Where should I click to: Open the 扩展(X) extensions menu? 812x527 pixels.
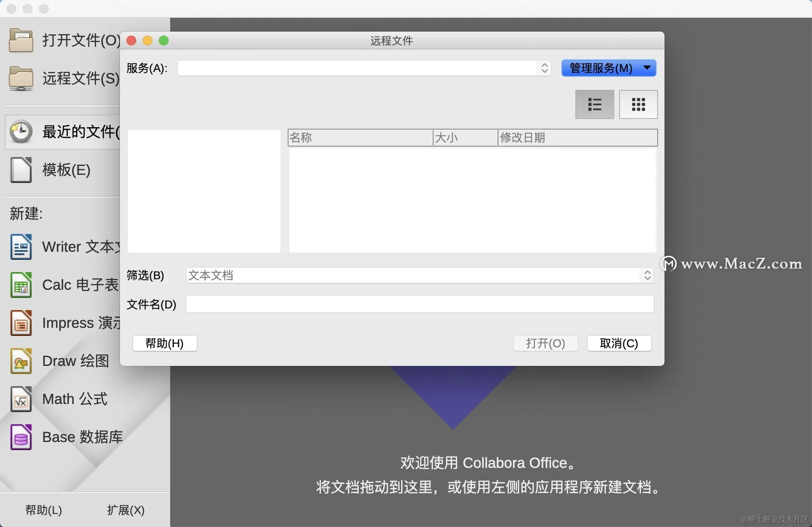(x=126, y=510)
